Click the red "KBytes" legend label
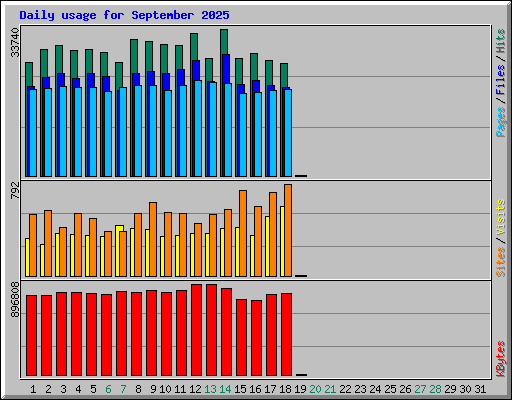The height and width of the screenshot is (400, 512). point(500,359)
